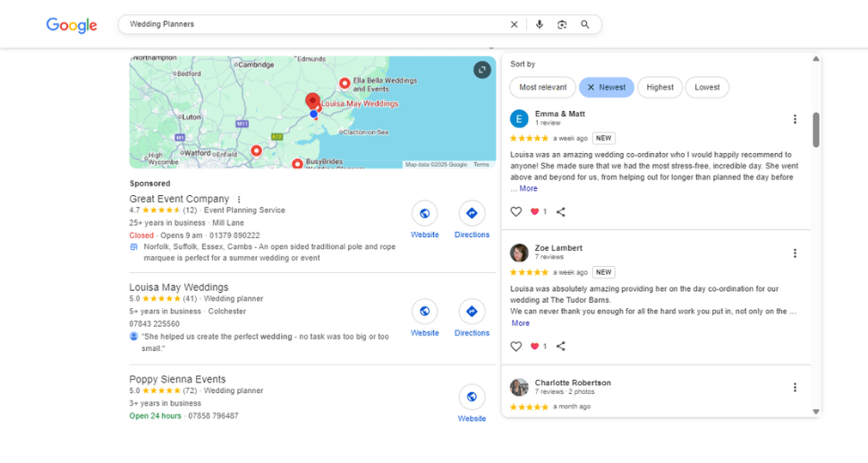Get directions to Great Event Company
Screen dimensions: 868x463
[472, 213]
